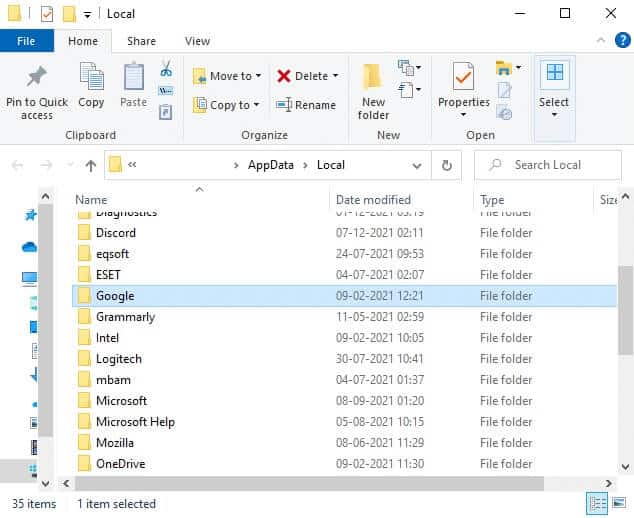This screenshot has height=518, width=634.
Task: Open the Move to dropdown
Action: point(258,76)
